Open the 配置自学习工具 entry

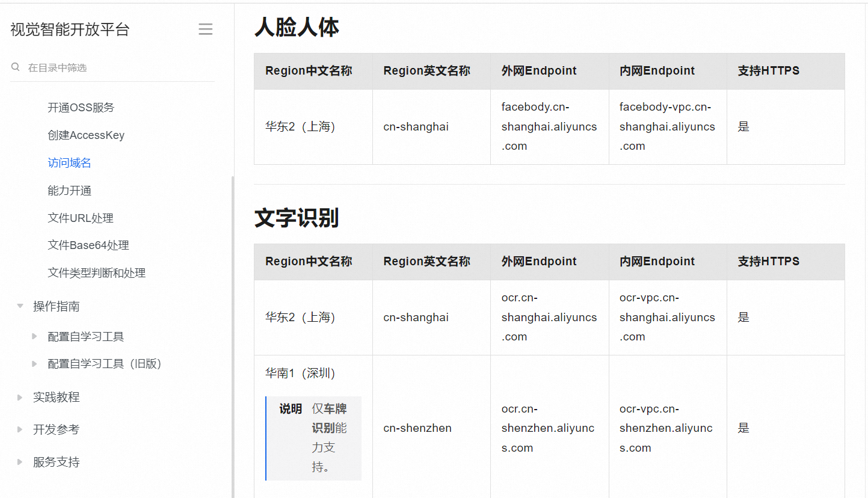click(86, 336)
